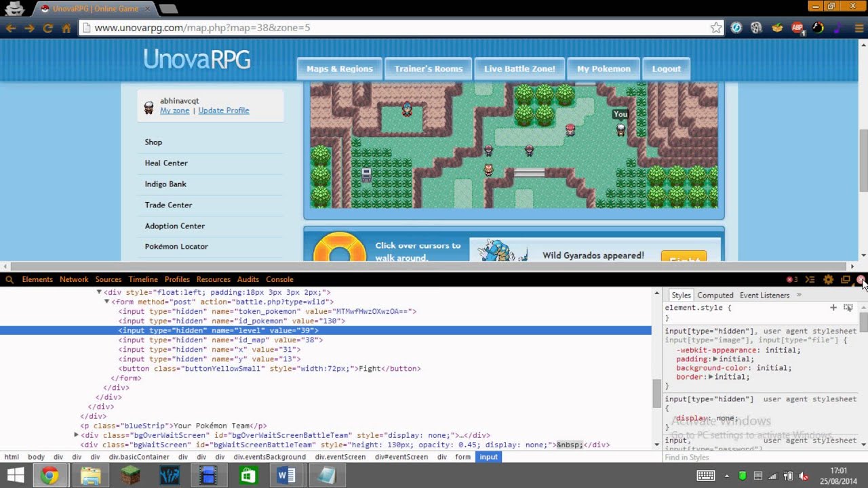This screenshot has height=488, width=868.
Task: Open the Profiles panel
Action: (177, 279)
